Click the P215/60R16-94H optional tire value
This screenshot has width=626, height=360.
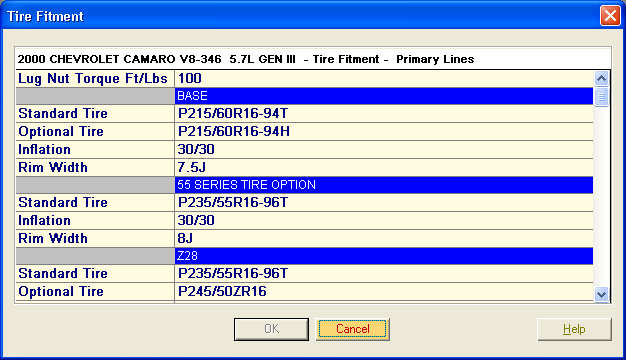tap(234, 131)
